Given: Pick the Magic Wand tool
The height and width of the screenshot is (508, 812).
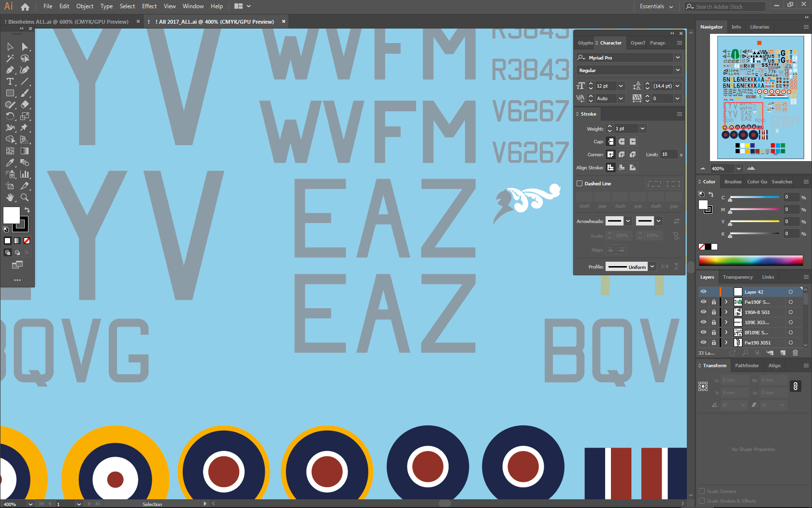Looking at the screenshot, I should click(10, 59).
